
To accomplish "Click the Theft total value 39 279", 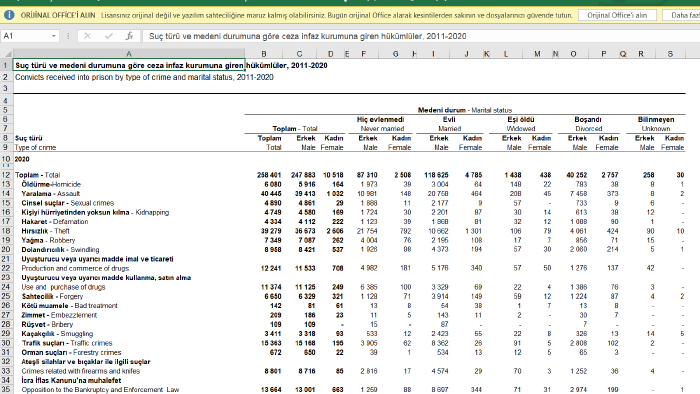I will pos(271,231).
